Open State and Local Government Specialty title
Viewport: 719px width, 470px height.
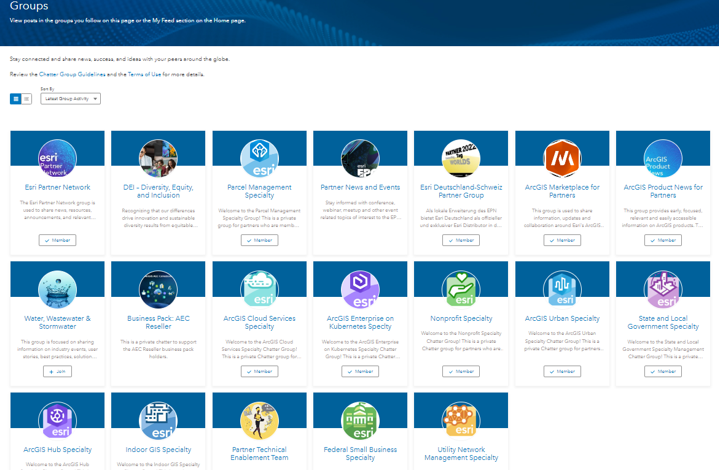tap(663, 322)
